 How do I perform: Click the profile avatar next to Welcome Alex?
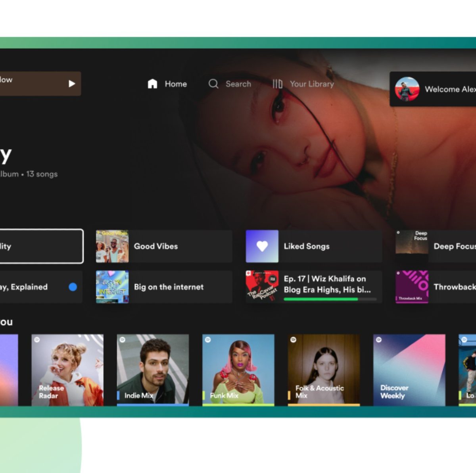(407, 89)
